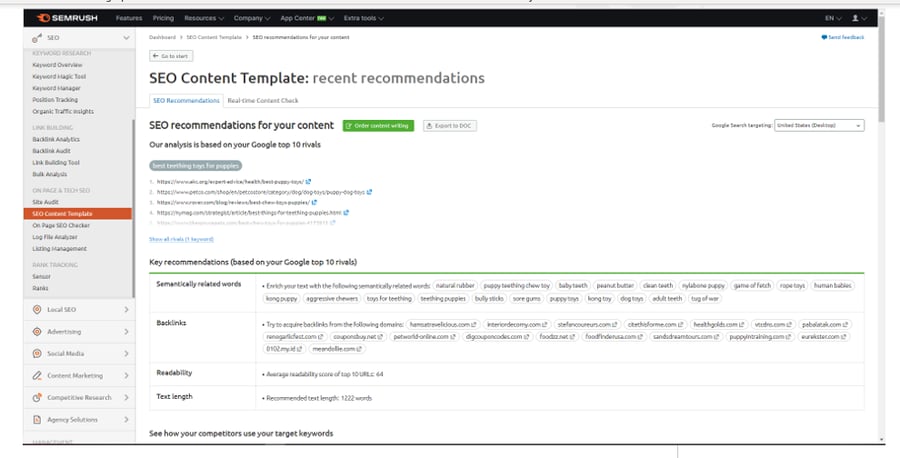Open the App Center menu

tap(307, 18)
